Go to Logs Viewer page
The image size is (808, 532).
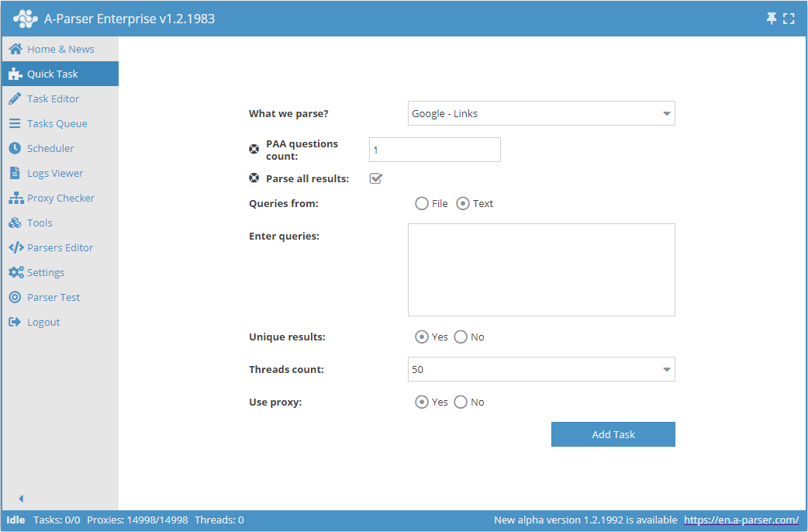coord(54,173)
